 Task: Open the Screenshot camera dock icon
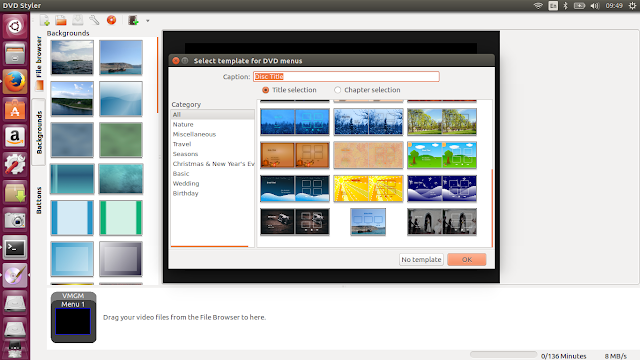[15, 220]
